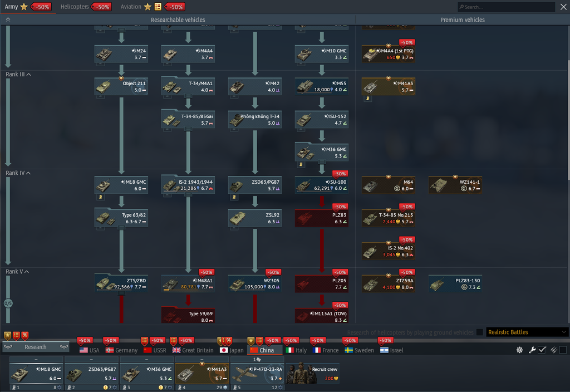Viewport: 570px width, 392px height.
Task: Click Recruit crew for 200
Action: tap(313, 374)
